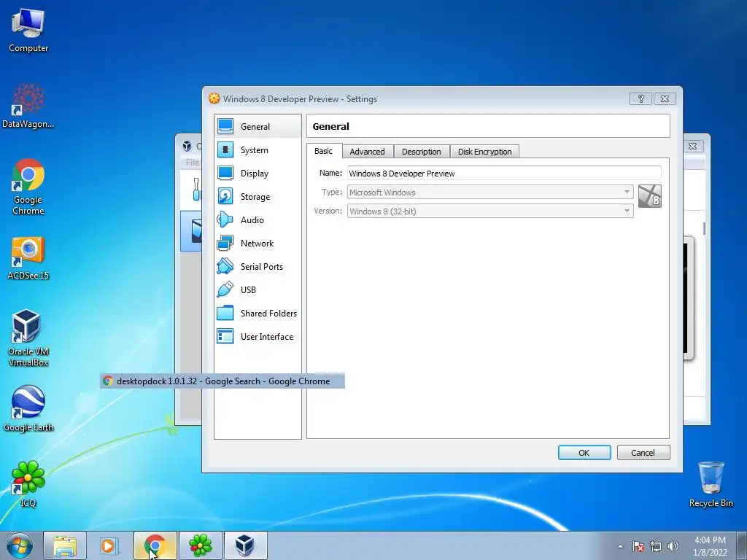
Task: Expand the Type dropdown Microsoft Windows
Action: (x=490, y=192)
